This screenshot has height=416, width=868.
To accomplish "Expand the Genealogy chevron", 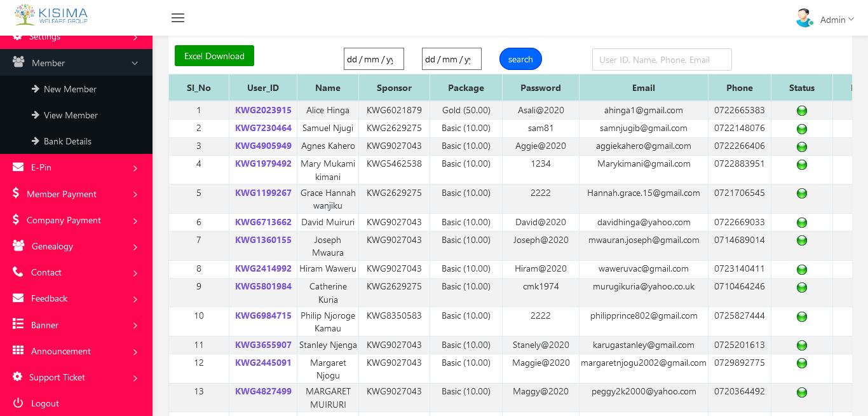I will pyautogui.click(x=135, y=247).
